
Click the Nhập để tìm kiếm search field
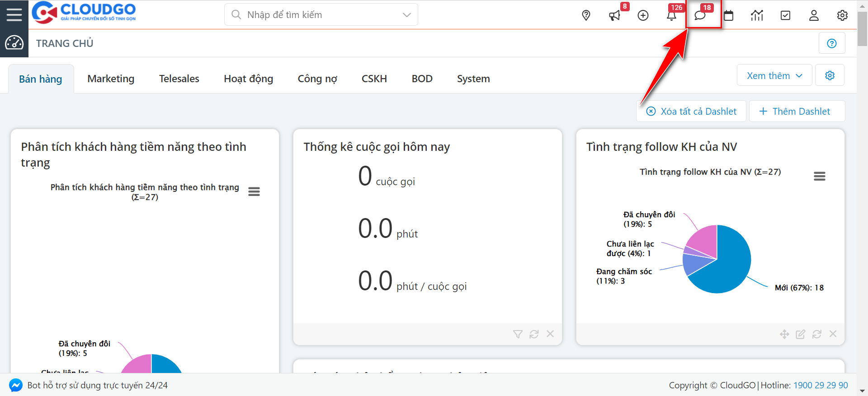316,15
